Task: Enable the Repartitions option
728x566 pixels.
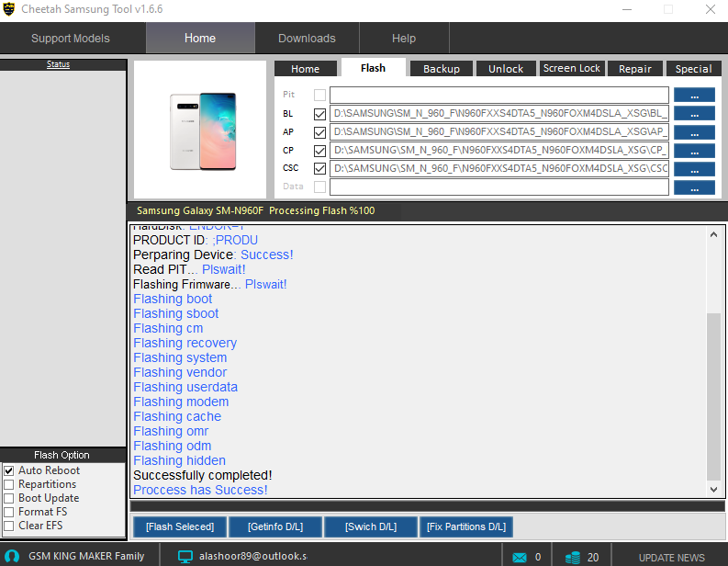Action: (x=9, y=484)
